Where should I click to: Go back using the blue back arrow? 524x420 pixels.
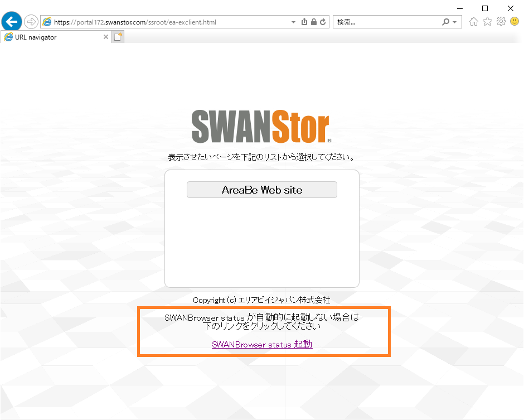tap(12, 22)
